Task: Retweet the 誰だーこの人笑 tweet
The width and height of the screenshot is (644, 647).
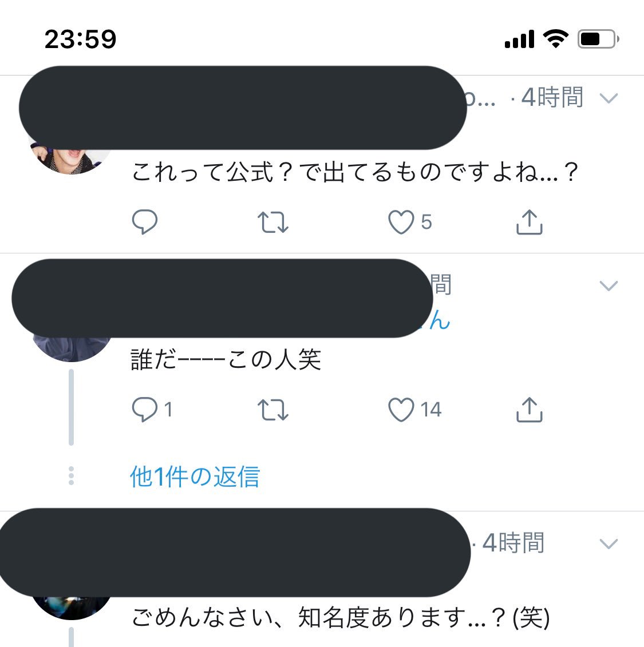Action: click(273, 410)
